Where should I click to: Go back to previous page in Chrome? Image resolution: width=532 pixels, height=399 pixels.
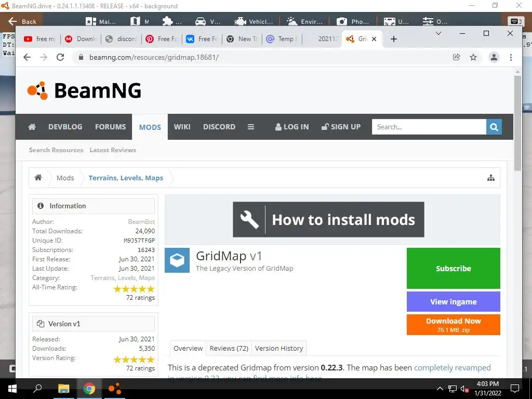[x=27, y=57]
